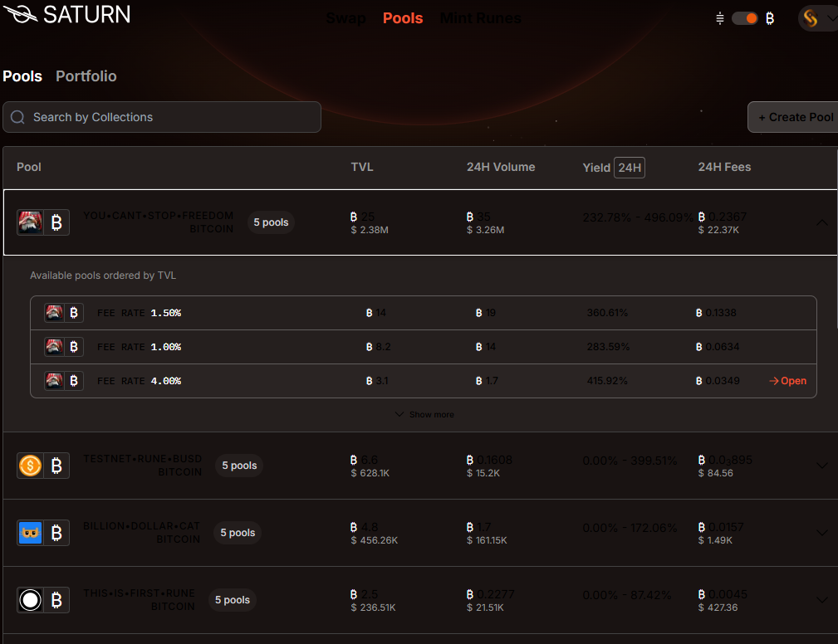Click 5 pools badge for THIS•IS•FIRST•RUNE
The width and height of the screenshot is (838, 644).
point(233,600)
